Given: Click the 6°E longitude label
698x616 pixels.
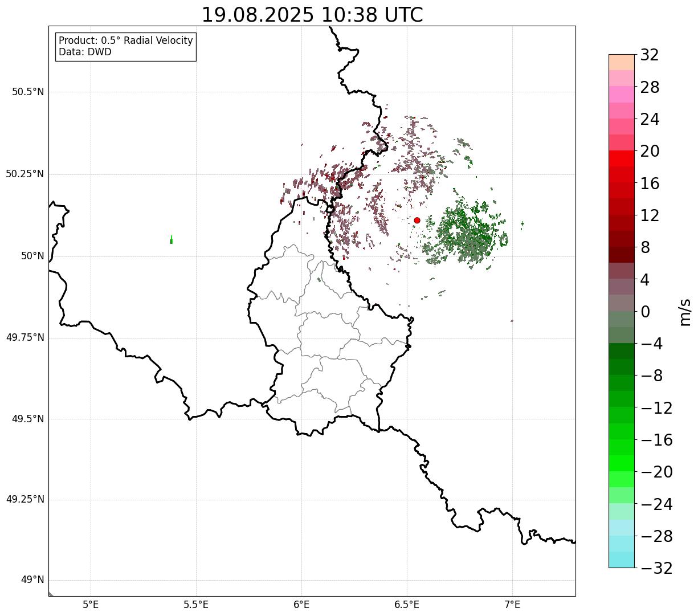Looking at the screenshot, I should coord(301,605).
